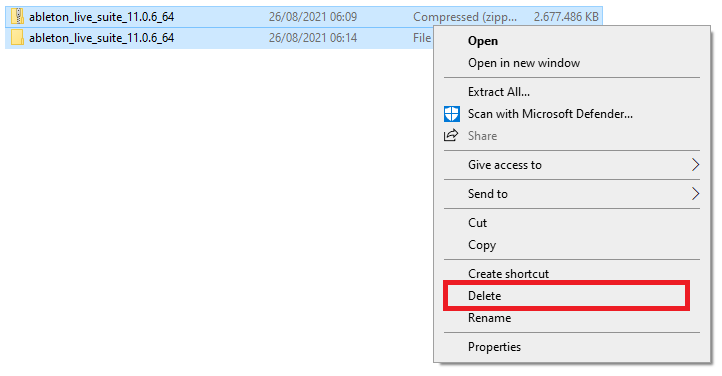
Task: Click the Microsoft Defender shield icon
Action: click(452, 114)
